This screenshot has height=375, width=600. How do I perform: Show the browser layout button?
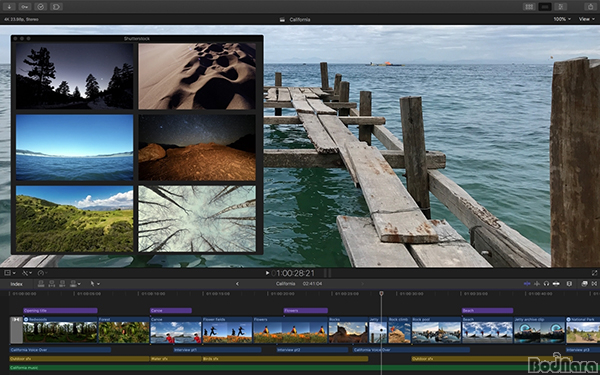click(x=529, y=7)
